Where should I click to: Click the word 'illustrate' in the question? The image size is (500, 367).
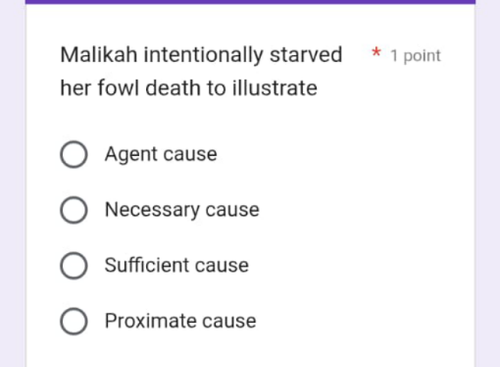click(x=275, y=88)
